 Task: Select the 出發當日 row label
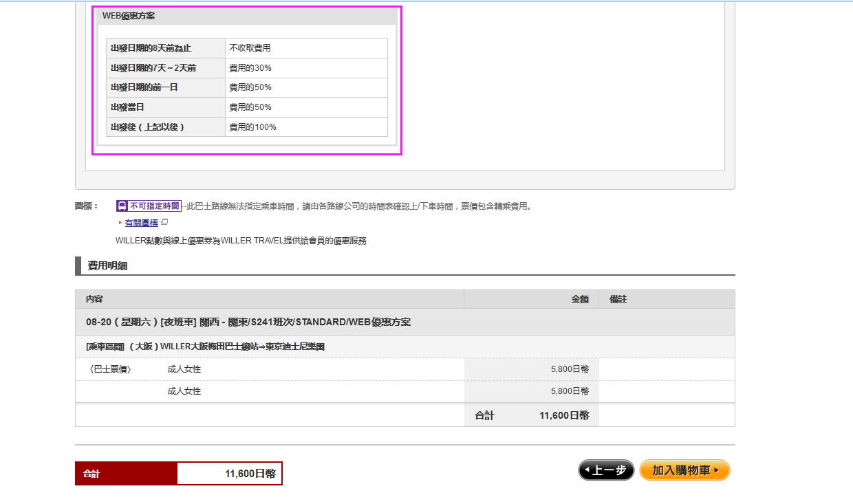166,107
